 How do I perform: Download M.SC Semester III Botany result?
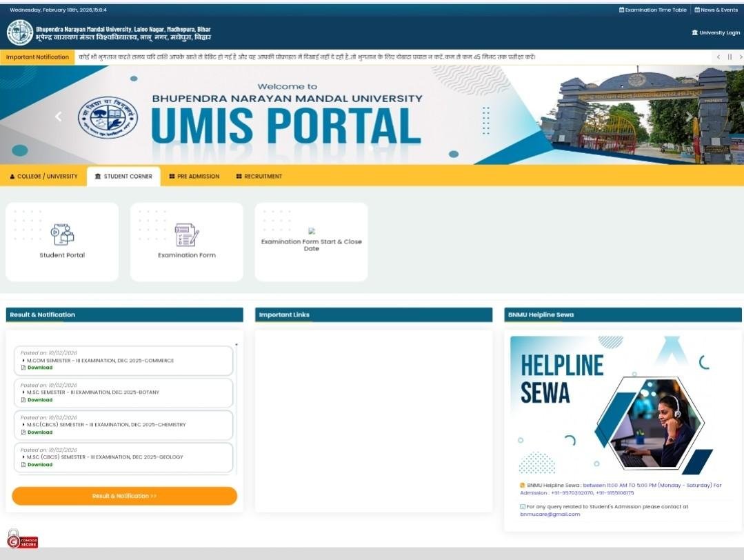(39, 400)
